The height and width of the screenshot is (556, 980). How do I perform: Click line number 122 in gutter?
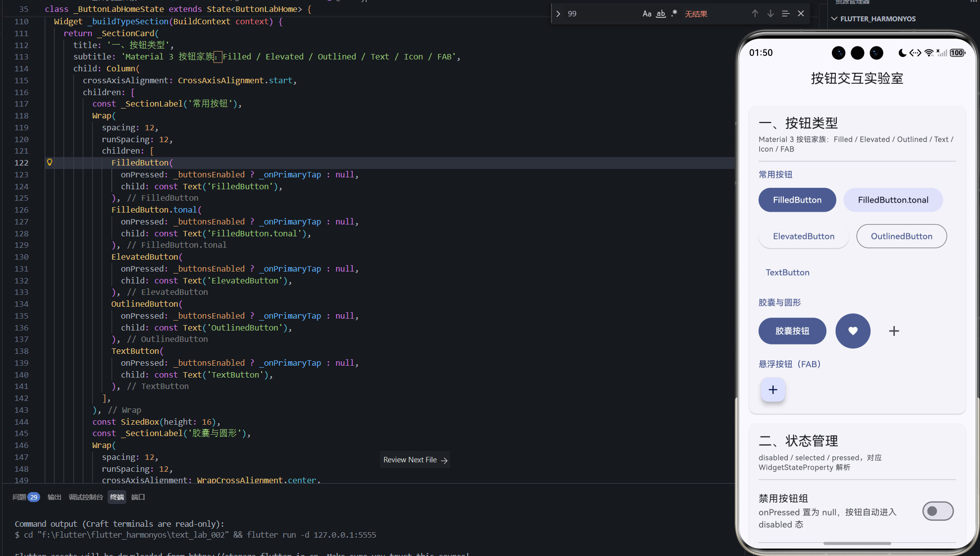tap(21, 163)
